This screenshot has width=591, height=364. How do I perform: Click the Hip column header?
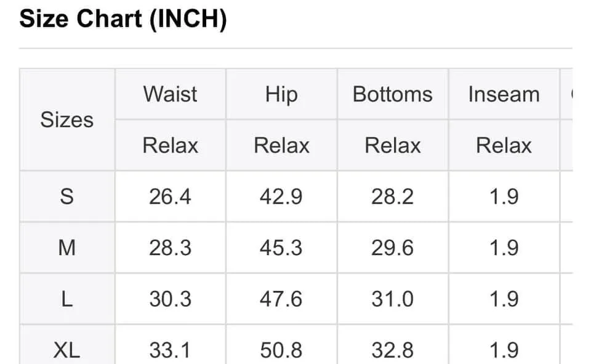click(x=281, y=94)
